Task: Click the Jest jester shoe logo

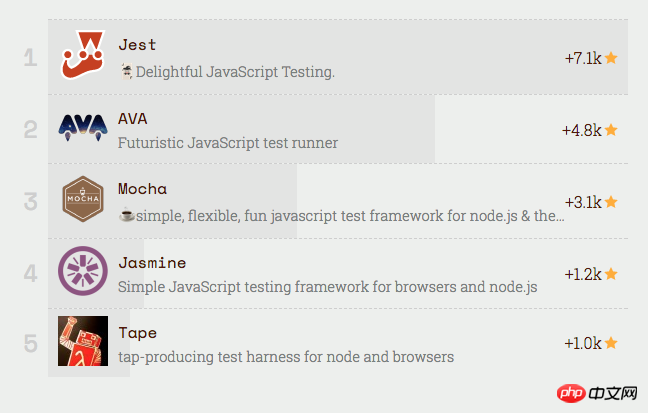Action: pyautogui.click(x=83, y=56)
